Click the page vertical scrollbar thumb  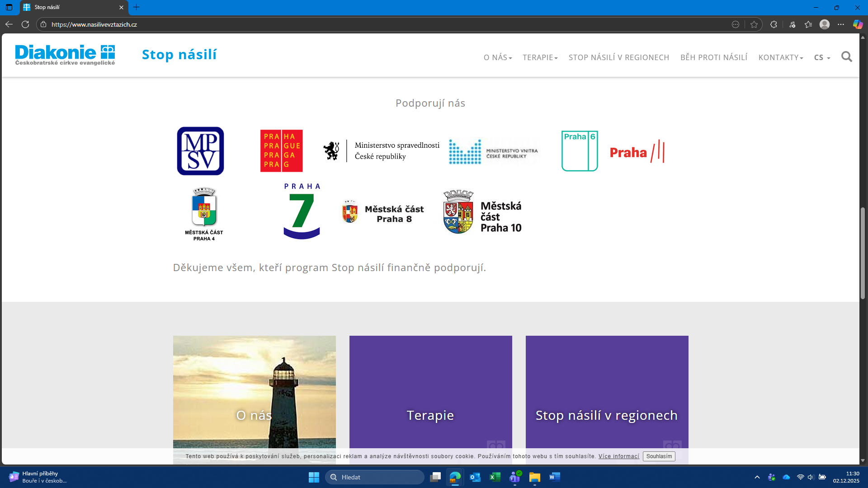pos(863,253)
